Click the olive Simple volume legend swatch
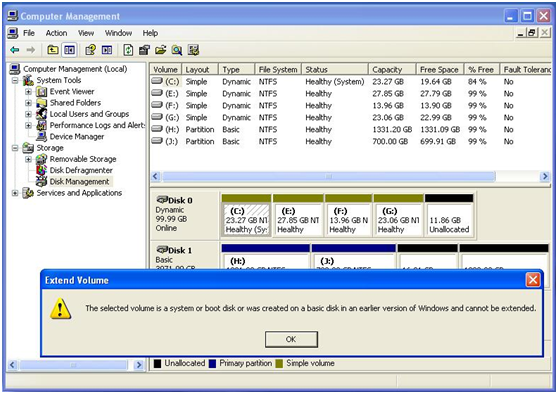The width and height of the screenshot is (558, 394). pos(279,364)
